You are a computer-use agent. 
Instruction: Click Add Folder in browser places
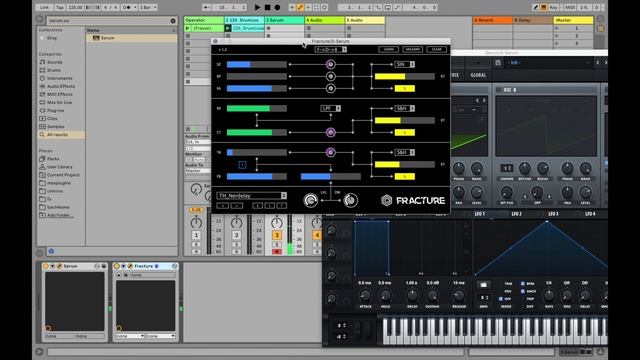pos(60,215)
